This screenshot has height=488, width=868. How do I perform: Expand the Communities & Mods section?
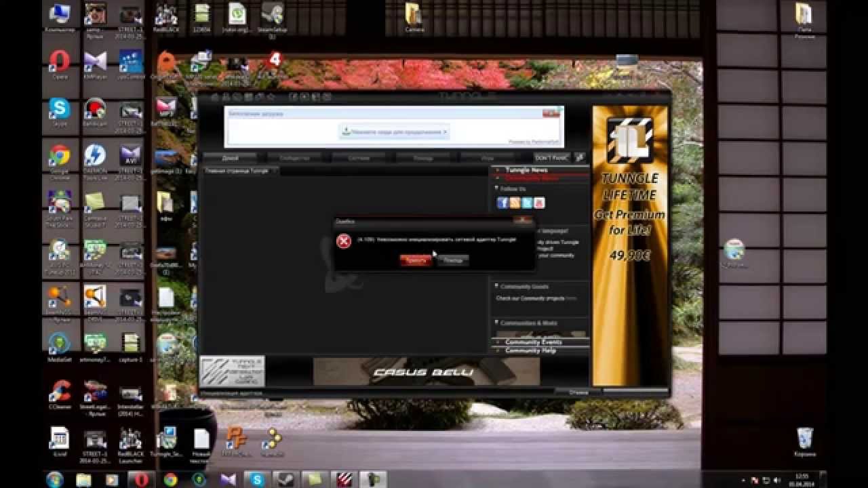pyautogui.click(x=529, y=323)
